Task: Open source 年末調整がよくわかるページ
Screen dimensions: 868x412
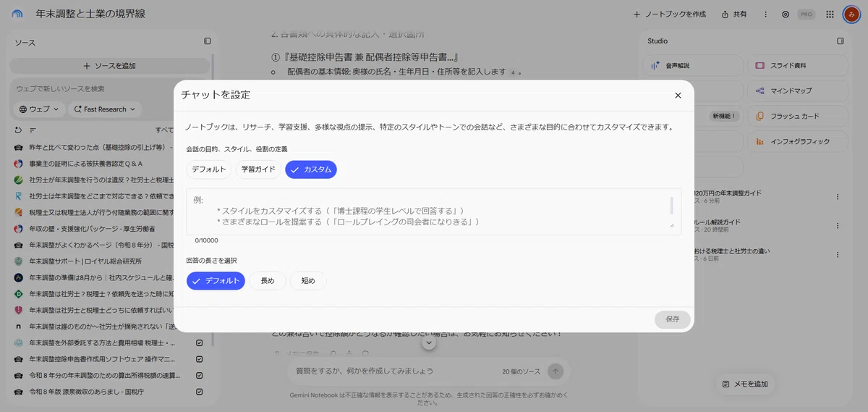Action: point(101,245)
